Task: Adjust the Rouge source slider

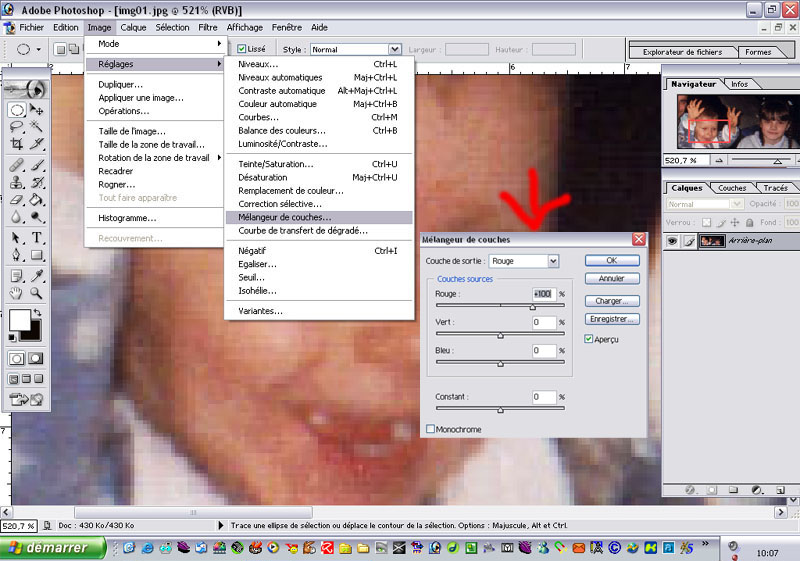Action: [x=533, y=306]
